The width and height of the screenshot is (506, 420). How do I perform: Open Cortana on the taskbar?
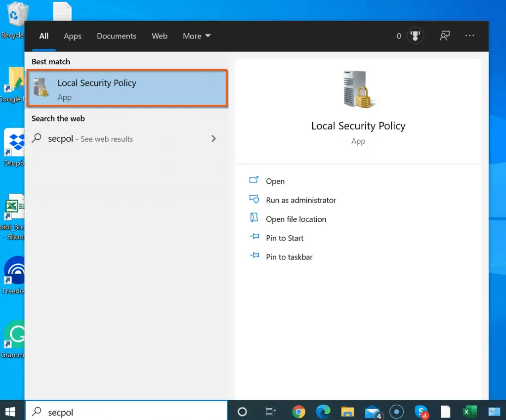(242, 411)
